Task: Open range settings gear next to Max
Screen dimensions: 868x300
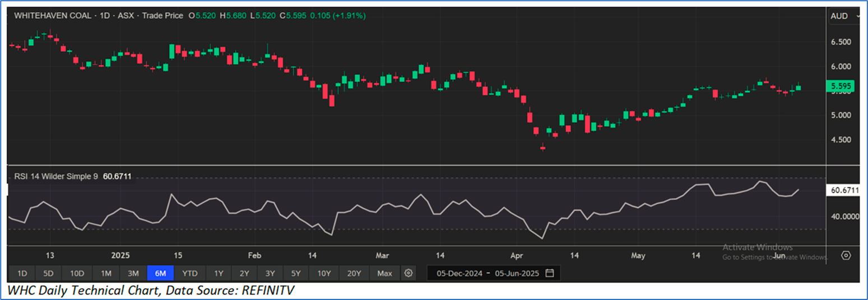Action: 409,273
